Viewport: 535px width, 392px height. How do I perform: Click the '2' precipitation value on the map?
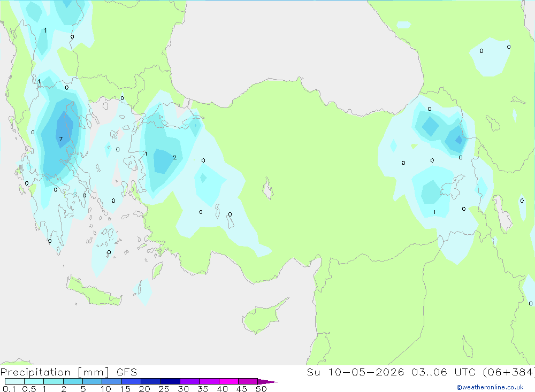pos(175,157)
